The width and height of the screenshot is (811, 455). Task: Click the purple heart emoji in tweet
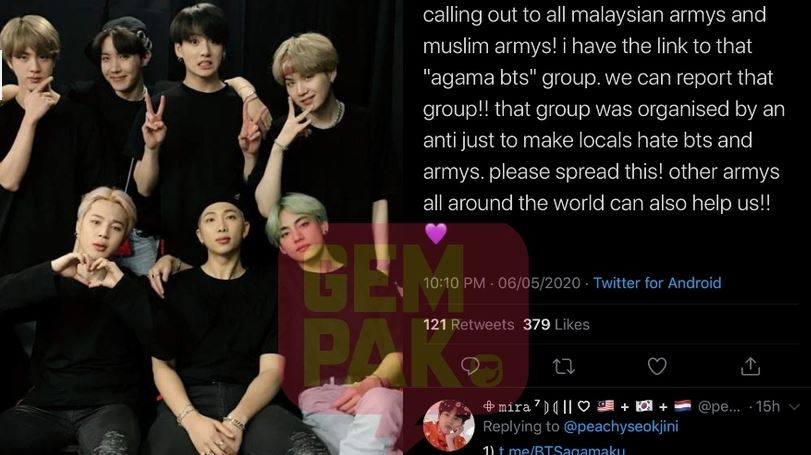click(x=436, y=233)
